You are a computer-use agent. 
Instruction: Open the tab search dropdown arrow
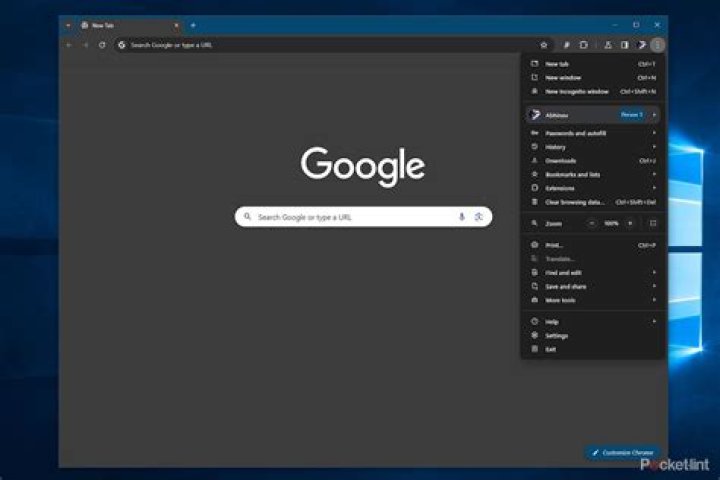pos(68,25)
